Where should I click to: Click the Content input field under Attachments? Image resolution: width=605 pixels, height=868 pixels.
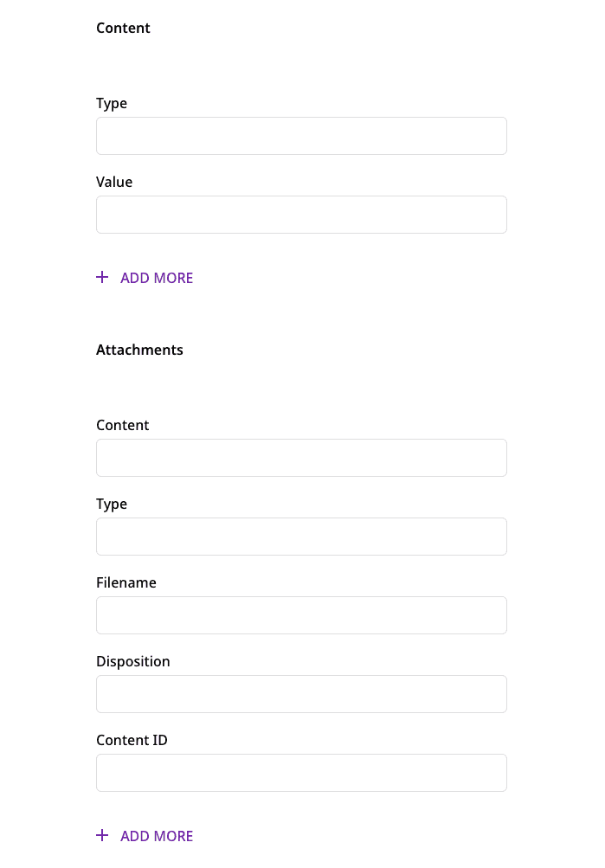pos(301,458)
